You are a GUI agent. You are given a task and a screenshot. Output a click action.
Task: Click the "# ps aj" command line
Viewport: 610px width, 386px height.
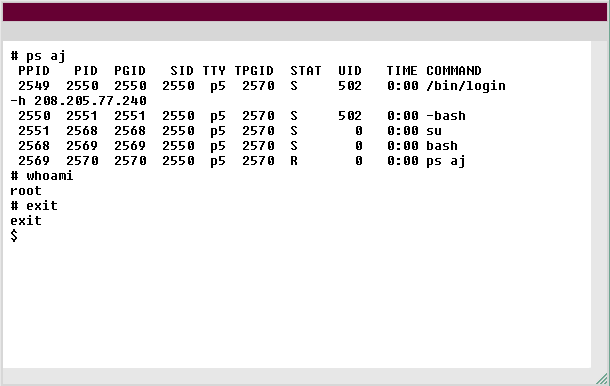(x=38, y=56)
